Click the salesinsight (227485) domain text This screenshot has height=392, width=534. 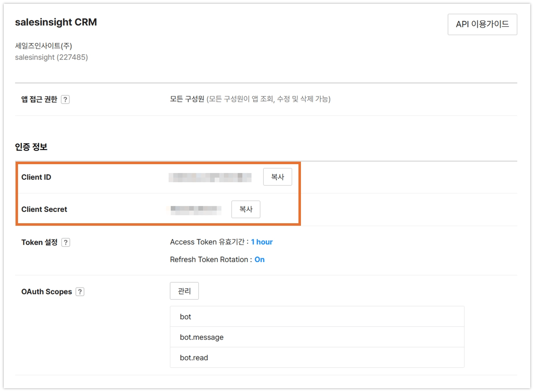[52, 57]
